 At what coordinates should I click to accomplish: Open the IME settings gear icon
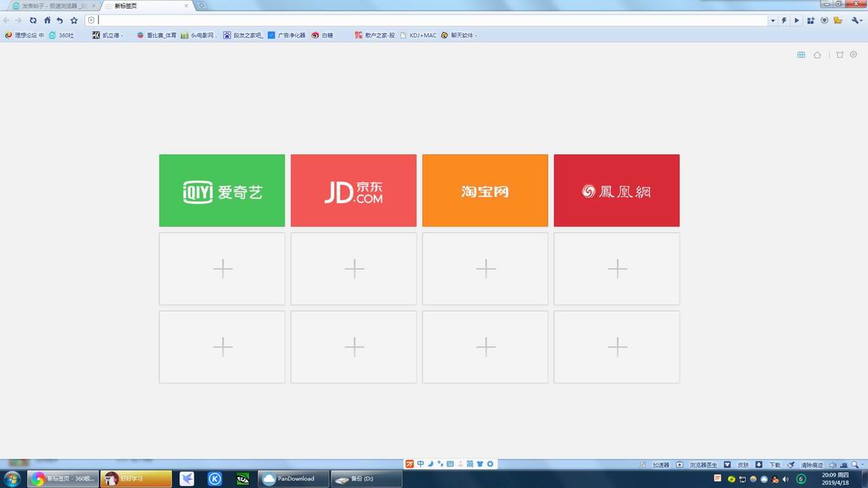coord(490,464)
